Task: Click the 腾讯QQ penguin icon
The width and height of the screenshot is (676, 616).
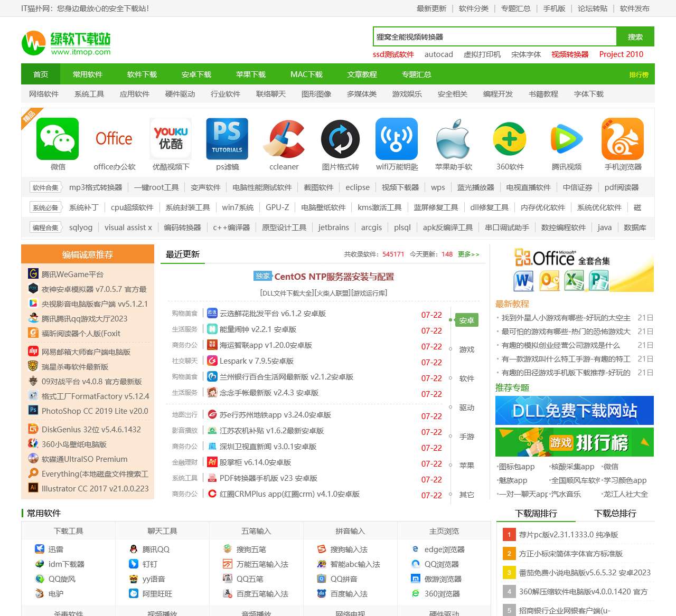Action: pos(134,549)
